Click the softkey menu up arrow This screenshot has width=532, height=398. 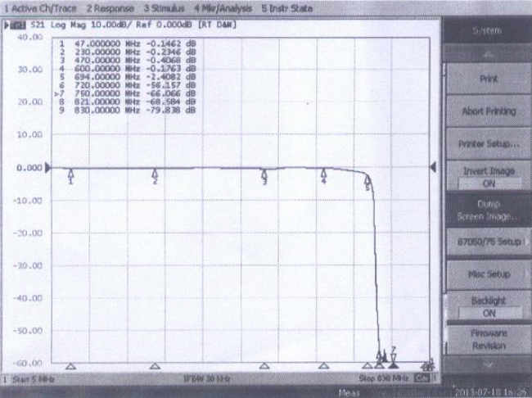point(488,54)
